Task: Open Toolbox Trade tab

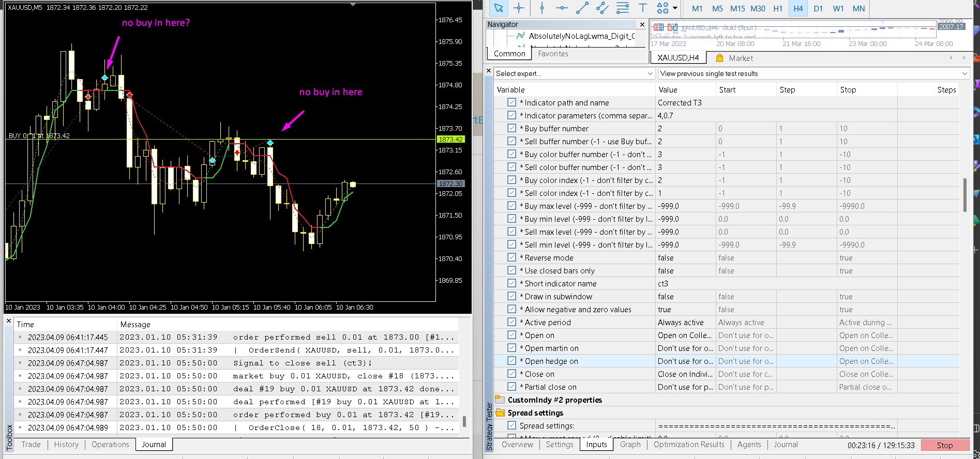Action: pyautogui.click(x=31, y=445)
